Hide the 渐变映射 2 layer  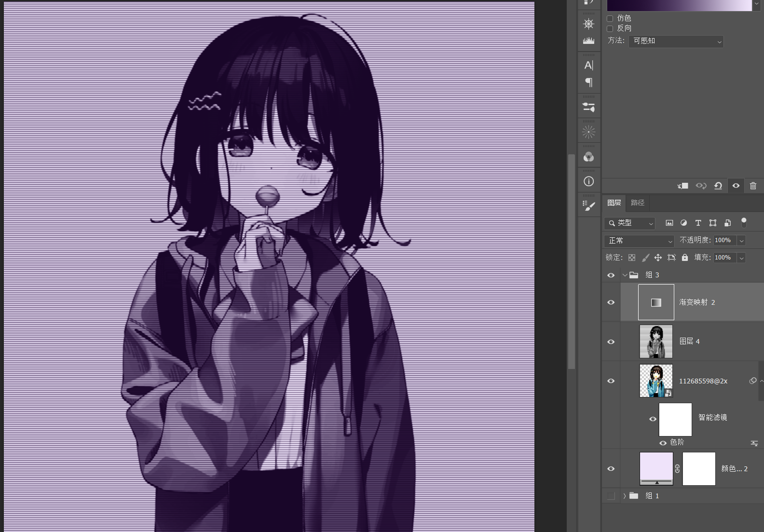click(x=611, y=302)
